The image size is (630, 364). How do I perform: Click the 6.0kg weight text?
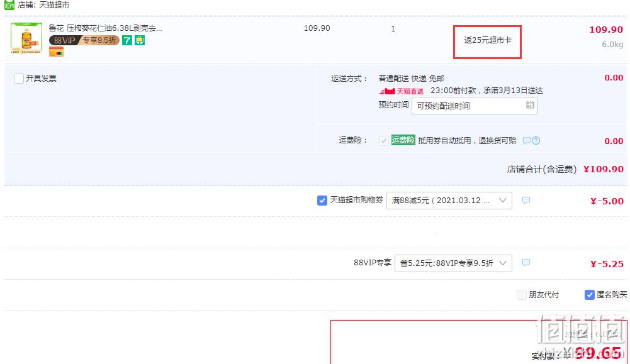click(612, 44)
